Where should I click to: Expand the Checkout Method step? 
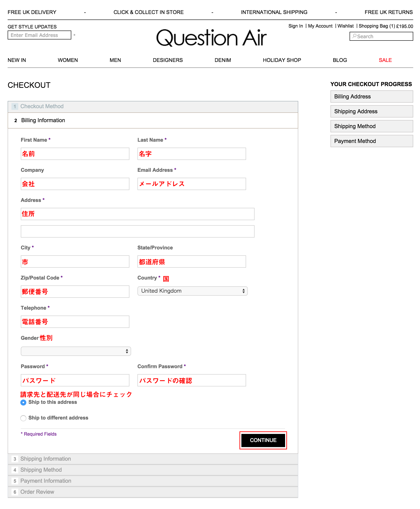pos(153,106)
